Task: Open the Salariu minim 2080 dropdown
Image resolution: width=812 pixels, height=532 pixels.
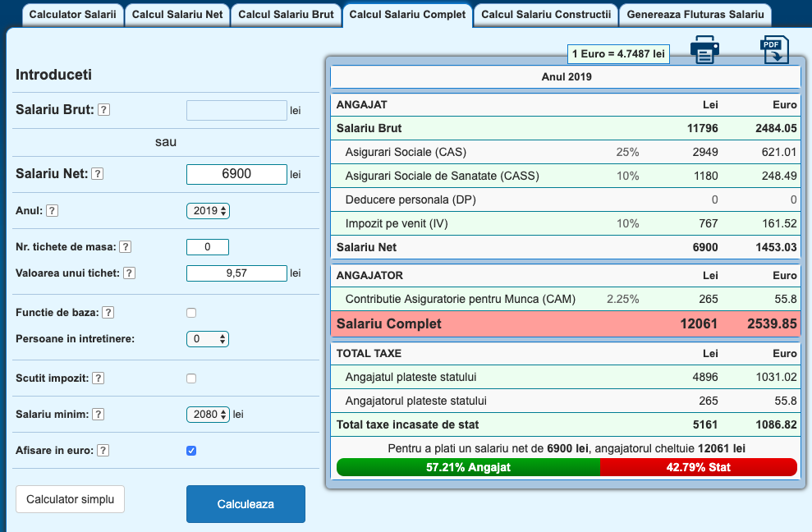Action: click(x=208, y=415)
